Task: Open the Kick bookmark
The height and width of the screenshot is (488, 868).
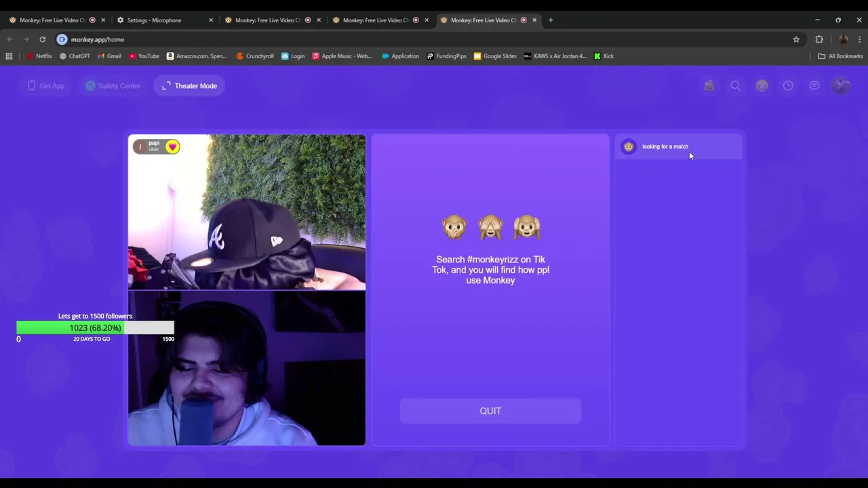Action: 604,56
